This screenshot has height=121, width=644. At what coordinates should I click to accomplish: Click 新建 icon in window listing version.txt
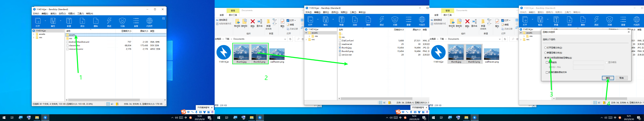pos(341,21)
